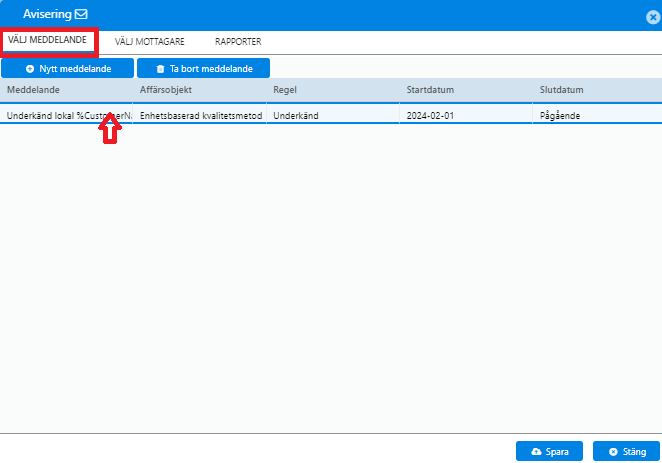This screenshot has width=662, height=463.
Task: Click the Spara button
Action: [x=549, y=452]
